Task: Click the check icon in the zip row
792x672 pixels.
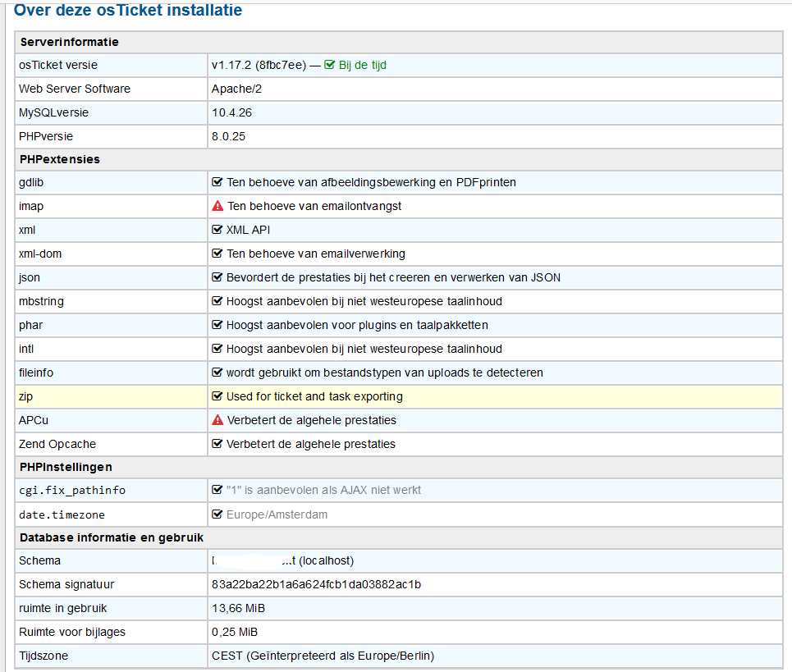Action: [x=217, y=396]
